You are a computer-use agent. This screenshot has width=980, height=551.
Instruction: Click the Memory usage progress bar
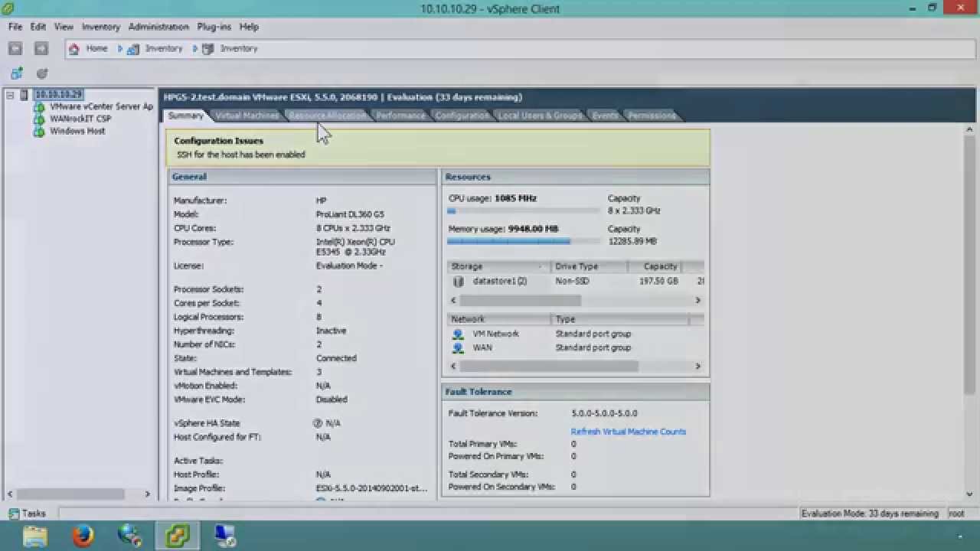tap(524, 242)
